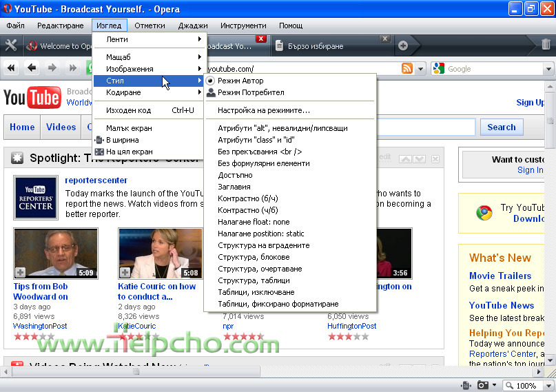Open a new tab with the plus button

tap(403, 45)
